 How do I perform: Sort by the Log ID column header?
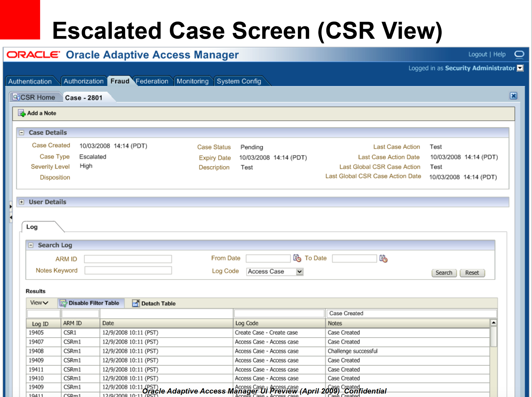point(44,324)
